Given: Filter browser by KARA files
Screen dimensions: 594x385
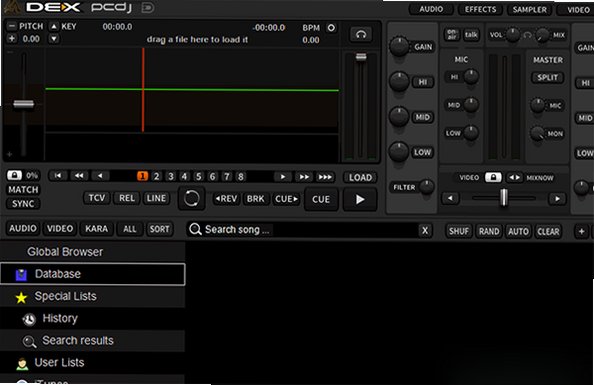Looking at the screenshot, I should coord(96,228).
